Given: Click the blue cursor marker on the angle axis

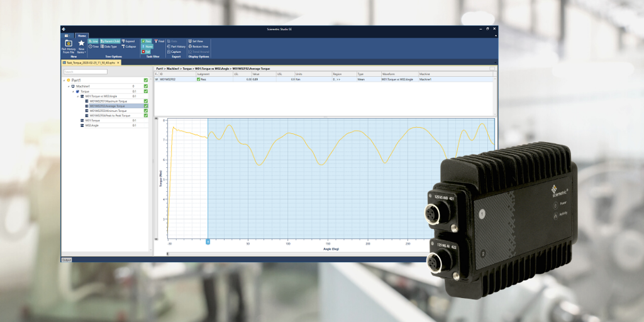Looking at the screenshot, I should point(208,241).
